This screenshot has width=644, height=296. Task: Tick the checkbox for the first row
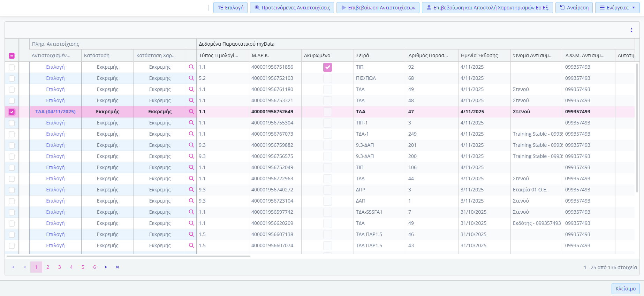click(12, 67)
